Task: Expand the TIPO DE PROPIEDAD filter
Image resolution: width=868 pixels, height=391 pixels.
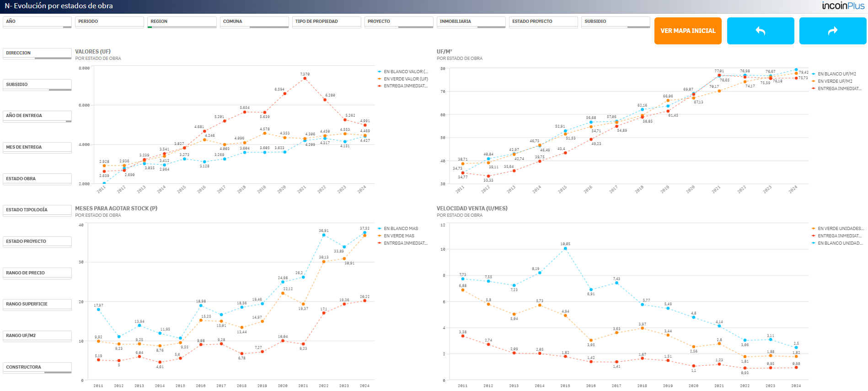Action: click(x=327, y=22)
